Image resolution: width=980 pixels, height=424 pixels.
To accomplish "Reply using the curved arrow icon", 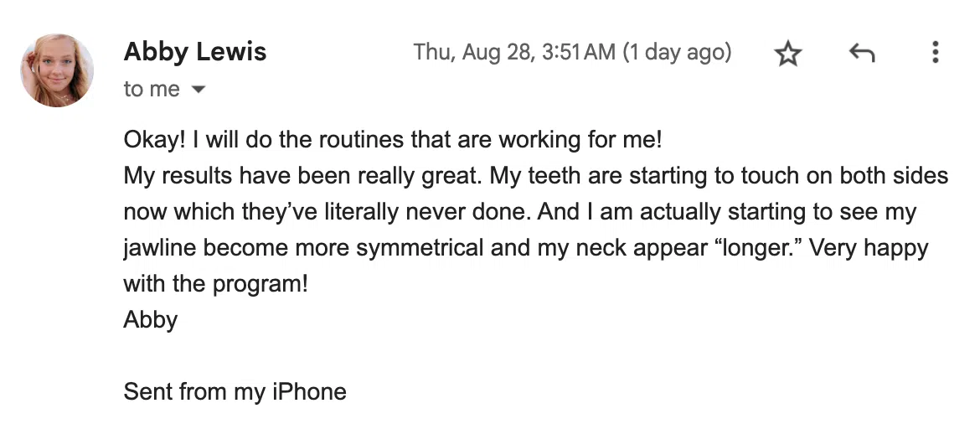I will 861,53.
